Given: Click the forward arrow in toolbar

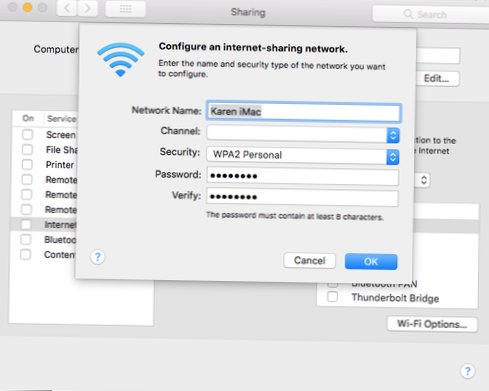Looking at the screenshot, I should click(88, 8).
